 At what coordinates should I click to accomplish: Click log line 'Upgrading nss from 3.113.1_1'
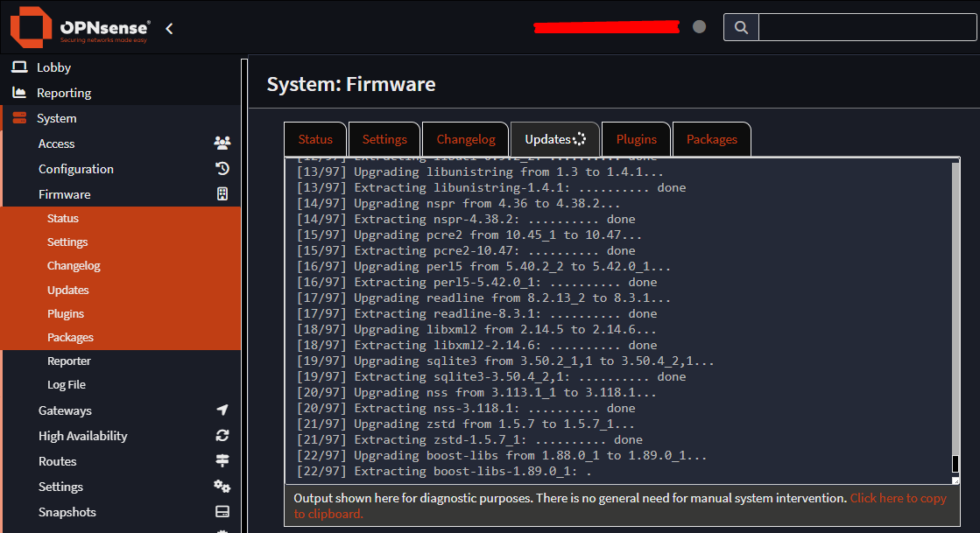476,392
